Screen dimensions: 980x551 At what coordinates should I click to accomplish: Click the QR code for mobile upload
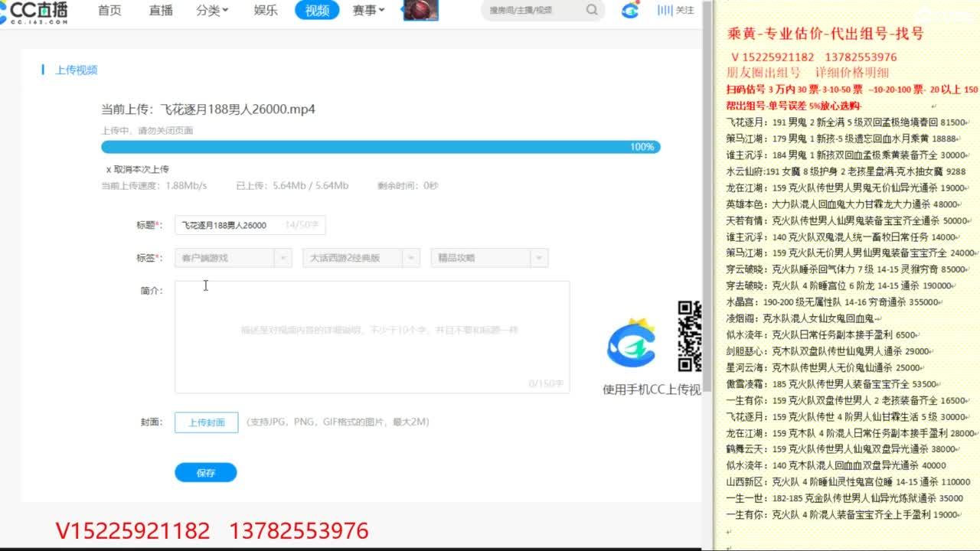tap(689, 337)
